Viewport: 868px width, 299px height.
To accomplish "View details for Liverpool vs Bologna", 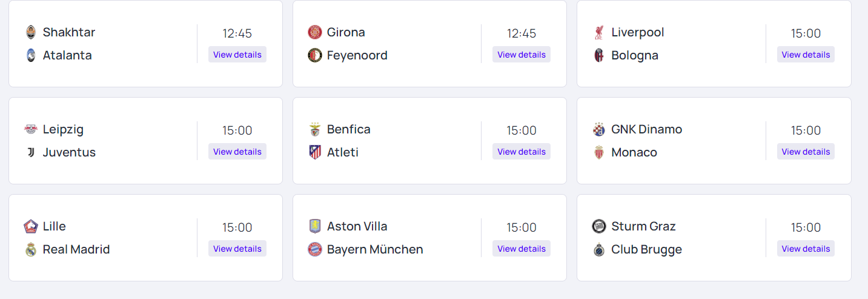I will pyautogui.click(x=806, y=55).
